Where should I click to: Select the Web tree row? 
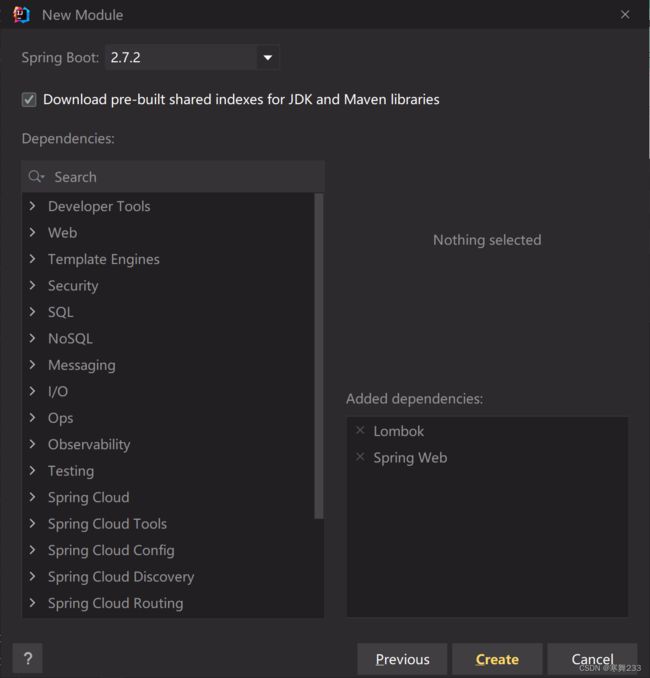(x=169, y=233)
